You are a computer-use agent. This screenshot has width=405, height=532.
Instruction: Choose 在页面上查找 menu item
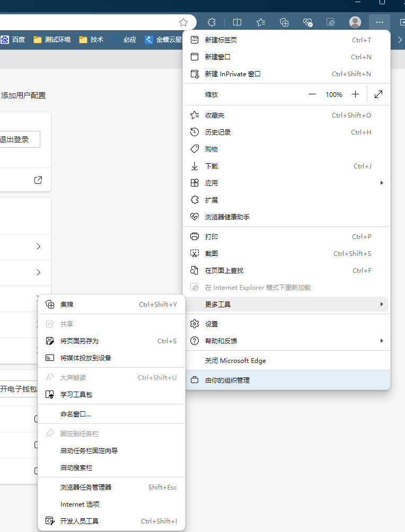coord(286,271)
